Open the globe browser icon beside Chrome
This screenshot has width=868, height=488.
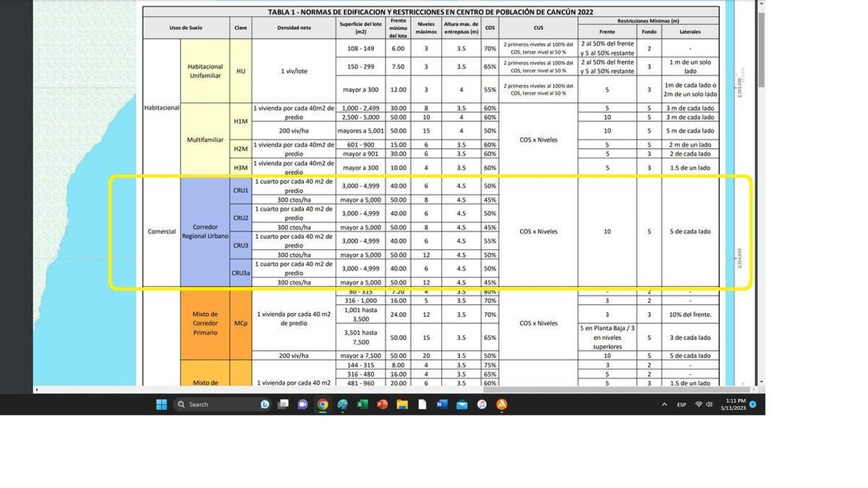[342, 404]
